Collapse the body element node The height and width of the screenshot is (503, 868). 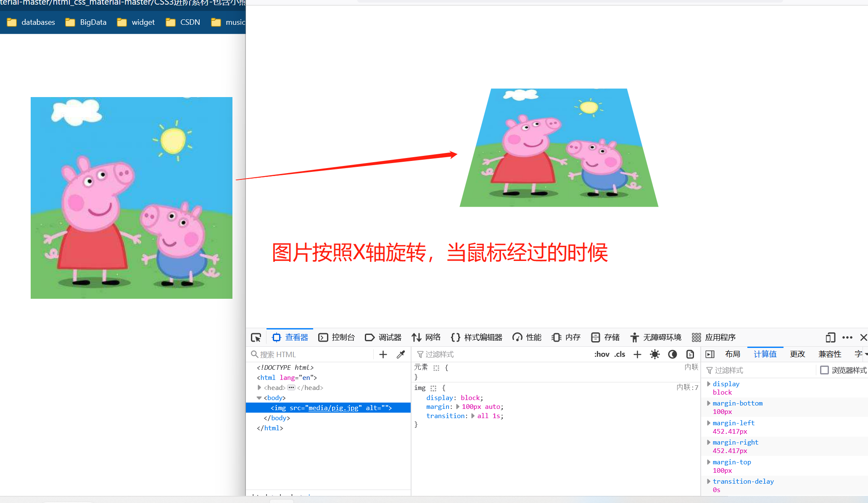point(259,398)
